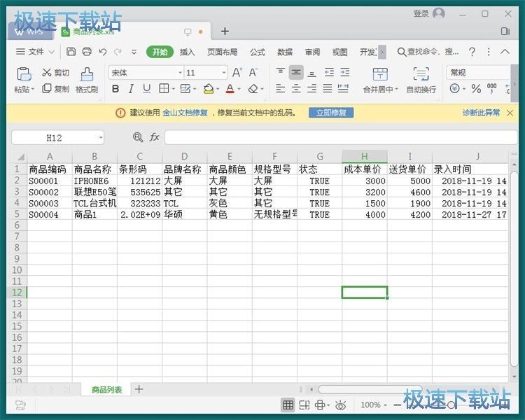525x420 pixels.
Task: Open the quick access customize dropdown
Action: pos(134,52)
